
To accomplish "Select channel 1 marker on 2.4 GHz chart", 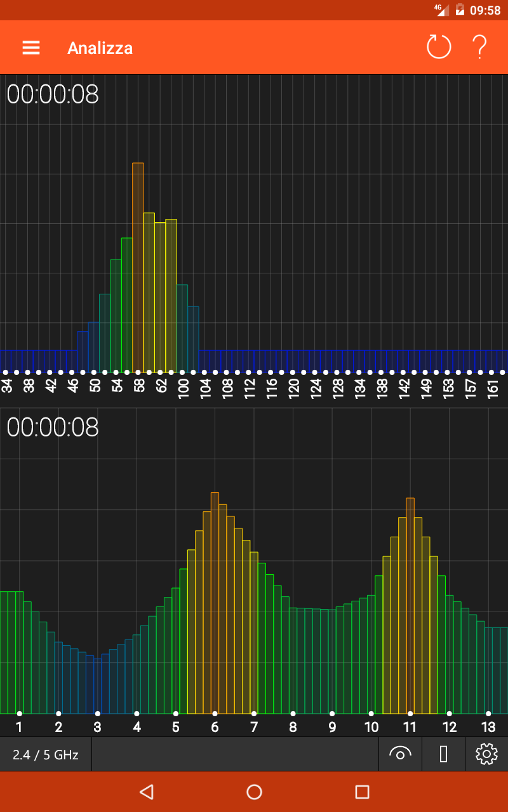I will click(x=20, y=714).
